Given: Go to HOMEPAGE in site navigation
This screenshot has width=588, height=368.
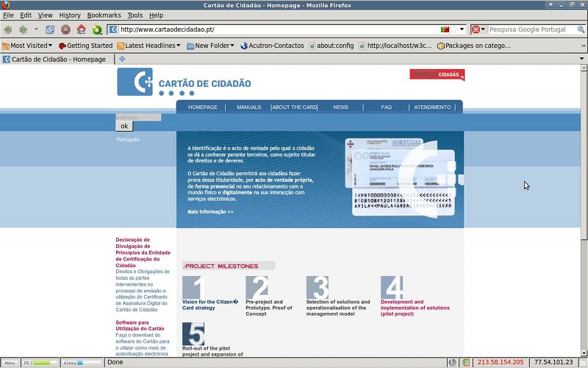Looking at the screenshot, I should pyautogui.click(x=203, y=107).
